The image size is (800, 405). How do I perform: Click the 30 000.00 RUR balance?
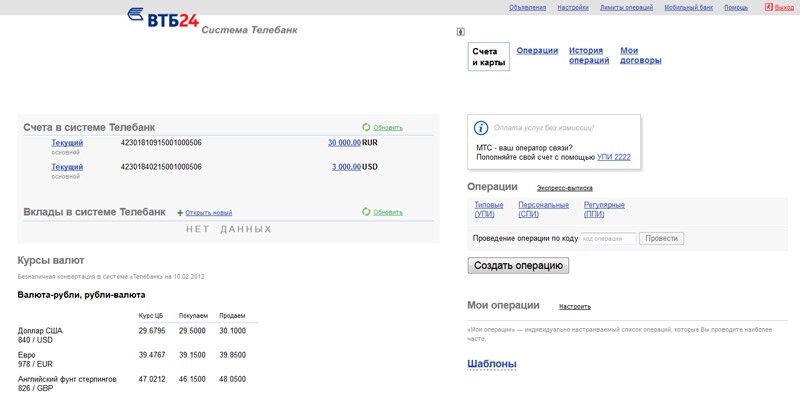tap(344, 143)
